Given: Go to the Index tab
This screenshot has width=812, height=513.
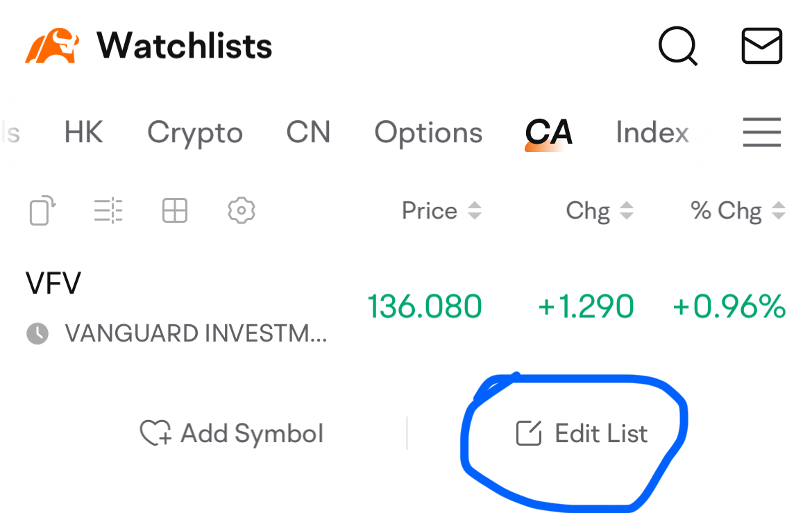Looking at the screenshot, I should [x=652, y=132].
